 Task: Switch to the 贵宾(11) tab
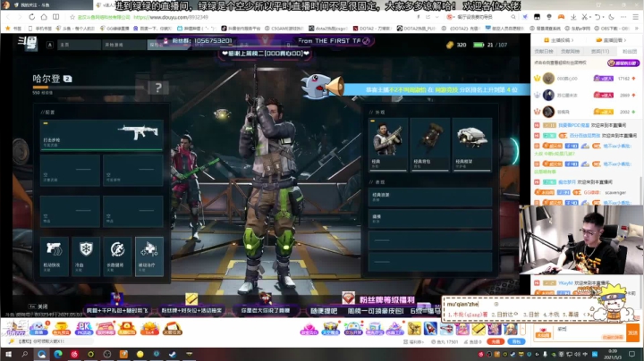(x=600, y=51)
